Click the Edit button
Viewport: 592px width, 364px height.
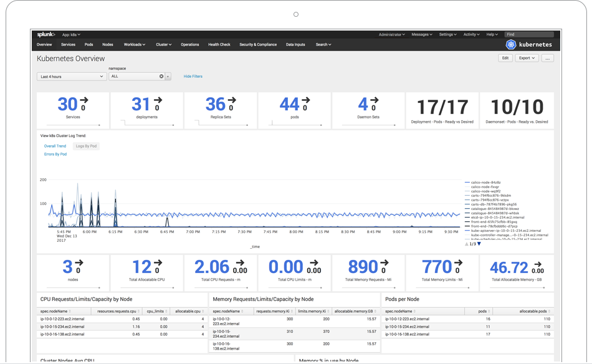pyautogui.click(x=505, y=58)
